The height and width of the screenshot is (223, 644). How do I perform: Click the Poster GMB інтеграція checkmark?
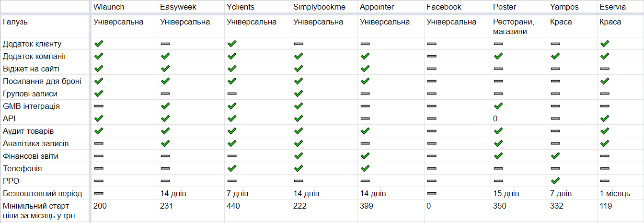pos(498,106)
